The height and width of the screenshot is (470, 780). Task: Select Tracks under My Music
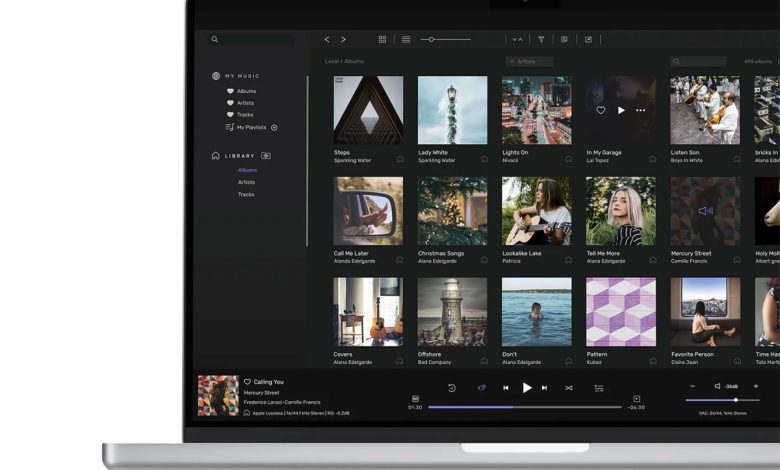point(245,115)
